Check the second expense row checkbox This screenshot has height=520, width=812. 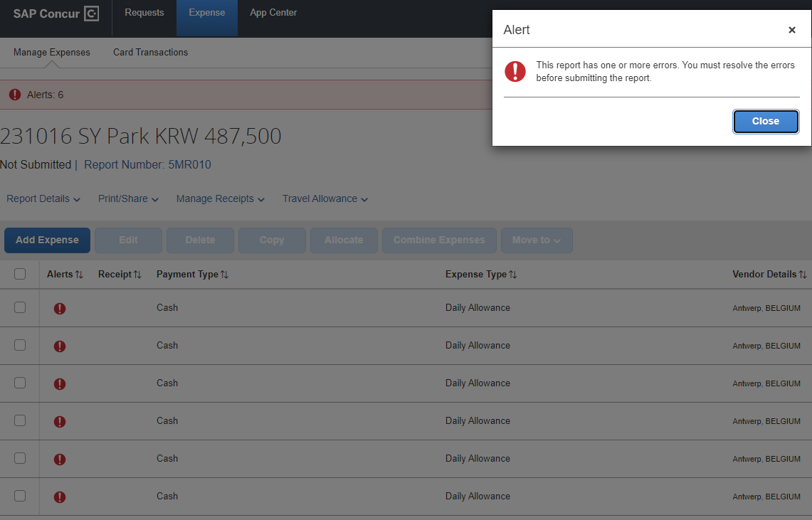tap(20, 345)
